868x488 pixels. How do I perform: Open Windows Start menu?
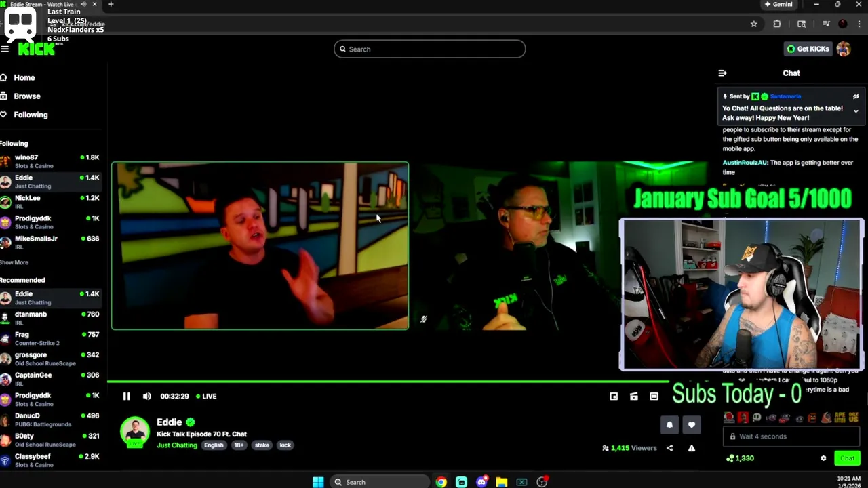pos(318,482)
